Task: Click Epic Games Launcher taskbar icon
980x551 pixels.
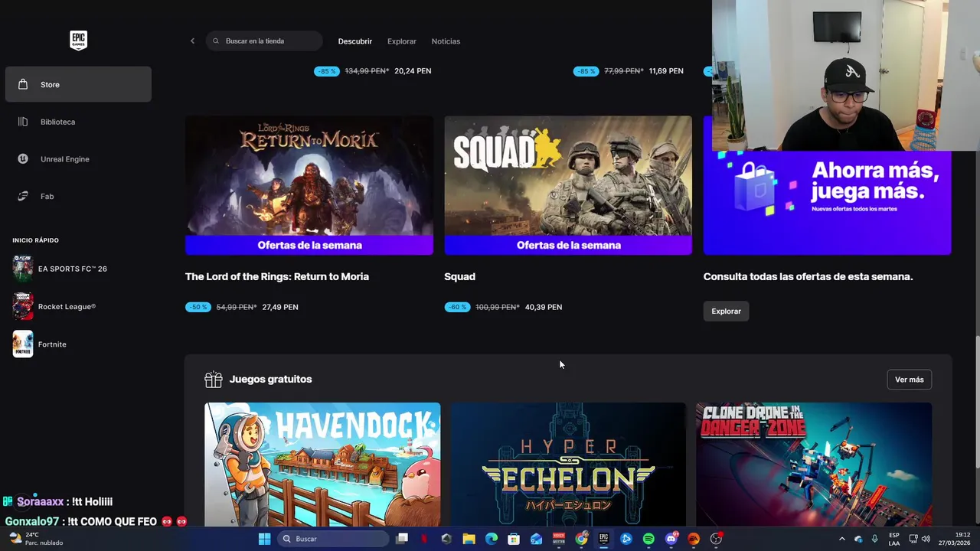Action: pyautogui.click(x=603, y=539)
